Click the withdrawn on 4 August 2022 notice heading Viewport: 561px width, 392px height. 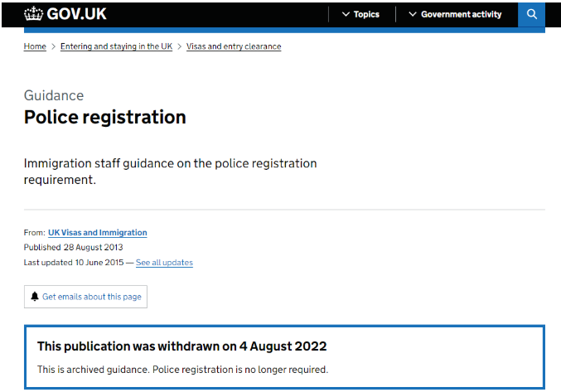[181, 346]
